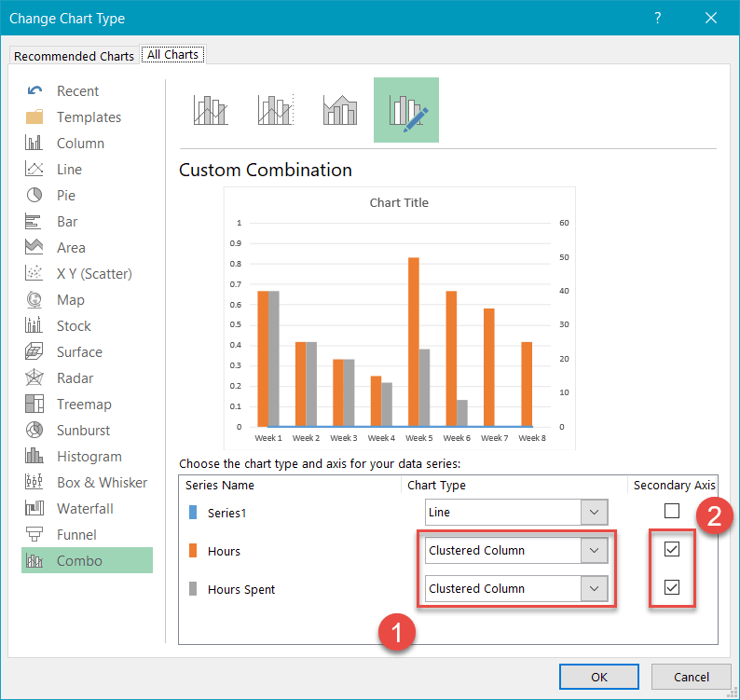Click the Series Name column header
This screenshot has width=740, height=700.
(219, 486)
